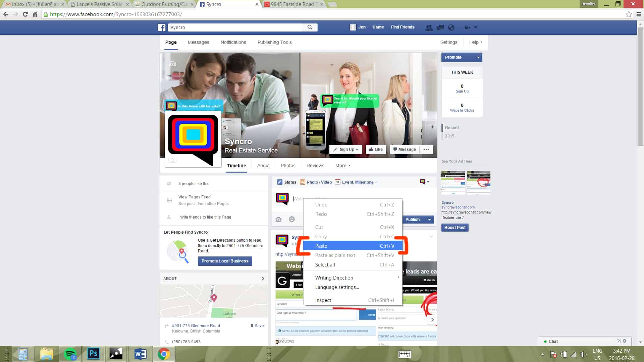
Task: Open the chat settings gear icon
Action: [625, 341]
